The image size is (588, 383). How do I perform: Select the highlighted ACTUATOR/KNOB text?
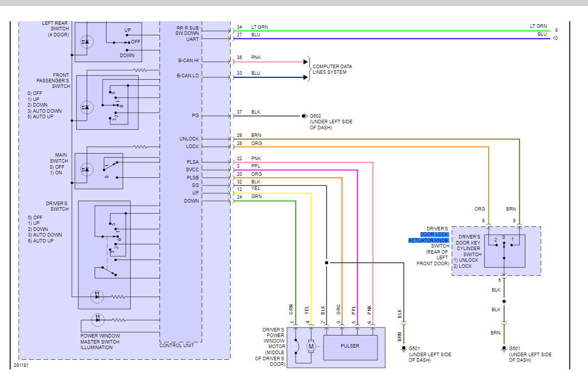coord(429,241)
